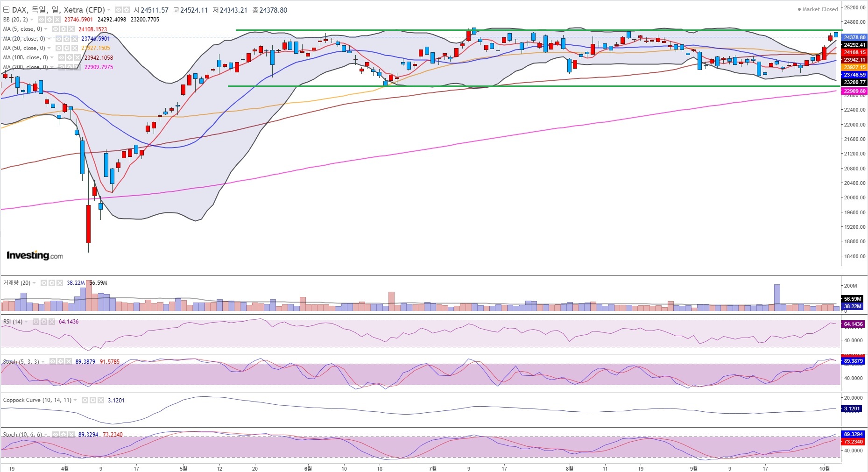Screen dimensions: 868x472
Task: Click the Market Closed status label
Action: tap(818, 9)
